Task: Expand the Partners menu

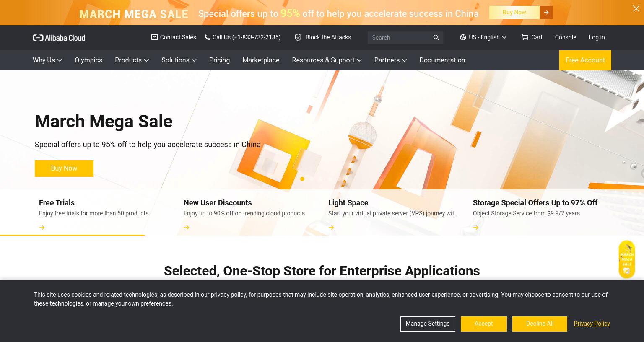Action: coord(390,60)
